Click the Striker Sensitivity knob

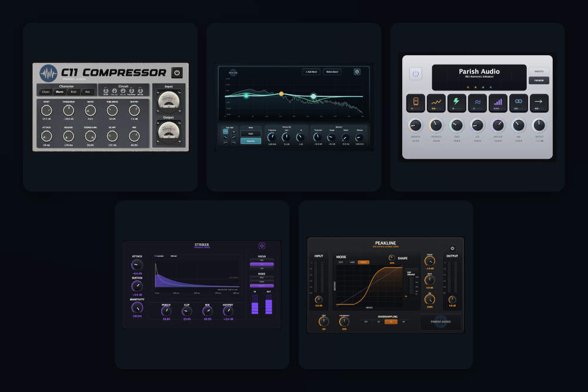pos(137,308)
